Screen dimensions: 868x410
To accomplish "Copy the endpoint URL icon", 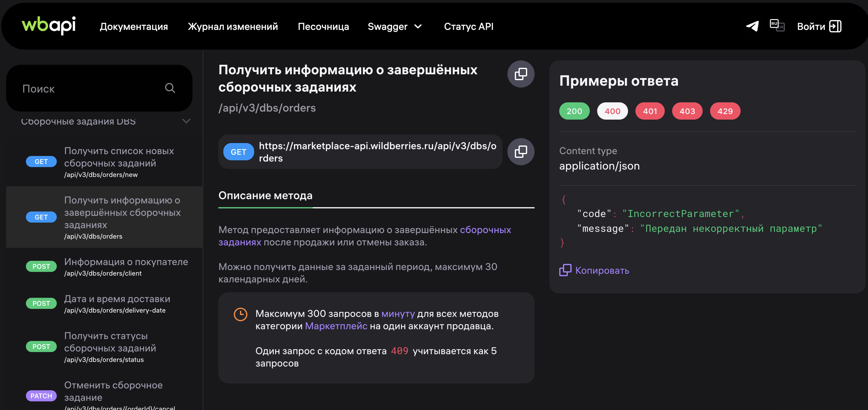I will pyautogui.click(x=521, y=152).
